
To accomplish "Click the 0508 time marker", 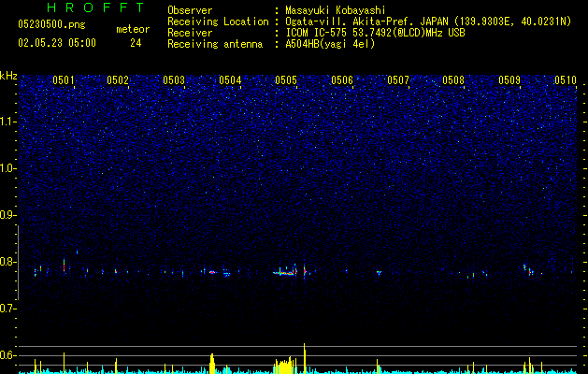I will [x=453, y=80].
